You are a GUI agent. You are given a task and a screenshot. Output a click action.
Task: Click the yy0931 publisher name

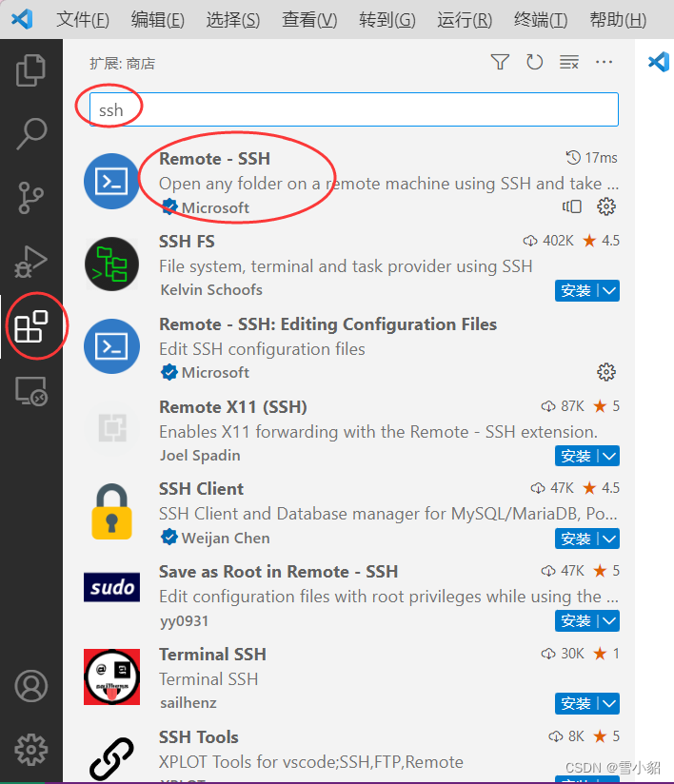pos(184,621)
